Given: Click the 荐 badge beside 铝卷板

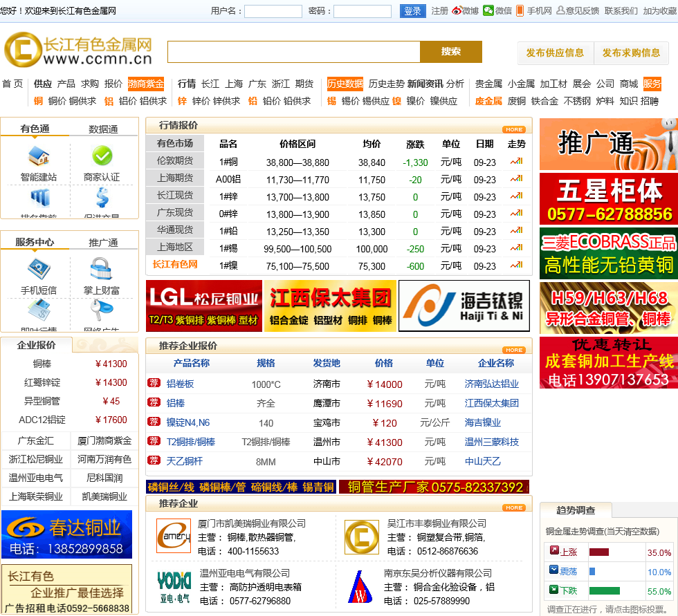Looking at the screenshot, I should point(154,383).
